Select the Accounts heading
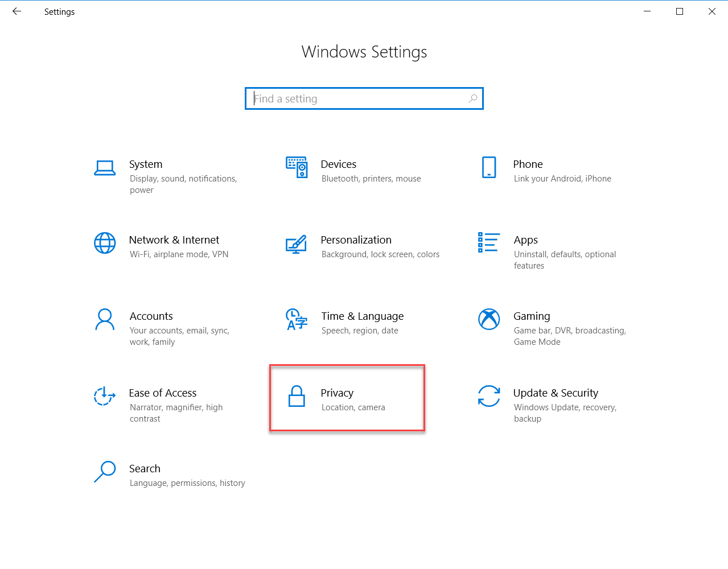The image size is (728, 569). pos(151,316)
